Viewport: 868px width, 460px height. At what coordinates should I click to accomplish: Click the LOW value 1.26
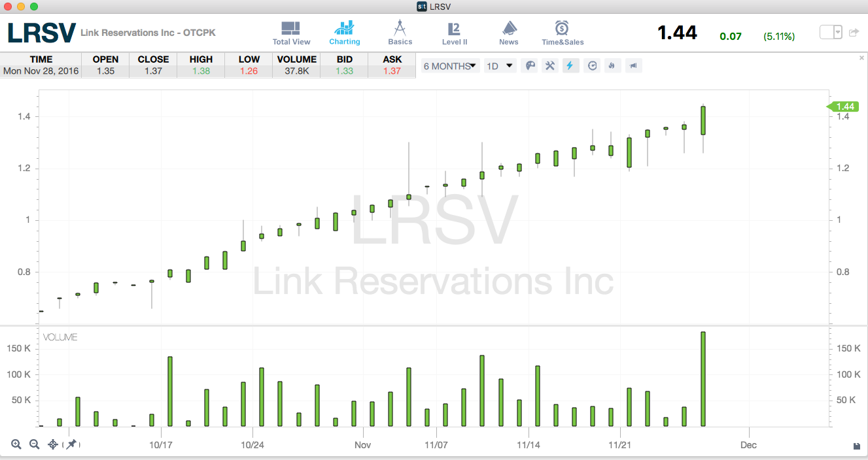249,71
